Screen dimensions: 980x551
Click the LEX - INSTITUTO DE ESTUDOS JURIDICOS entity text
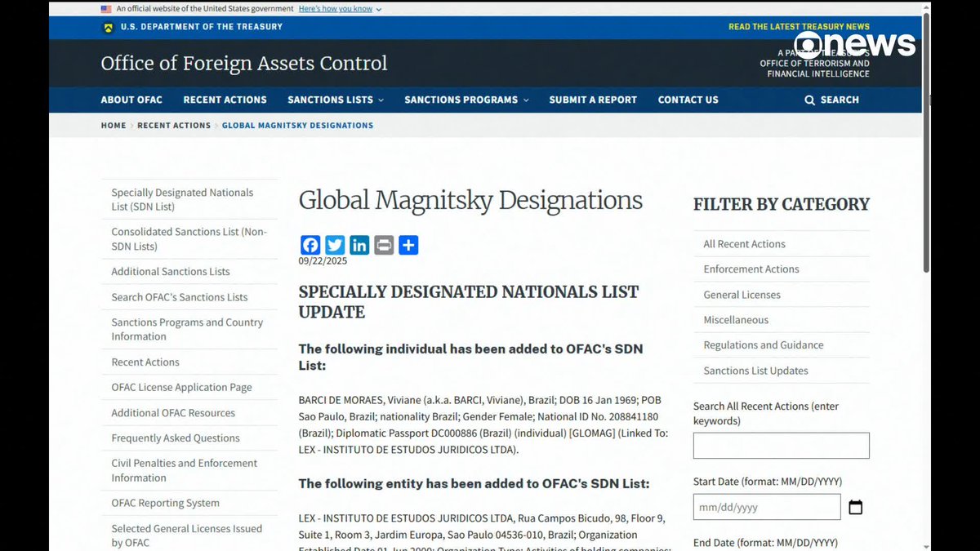(x=483, y=535)
